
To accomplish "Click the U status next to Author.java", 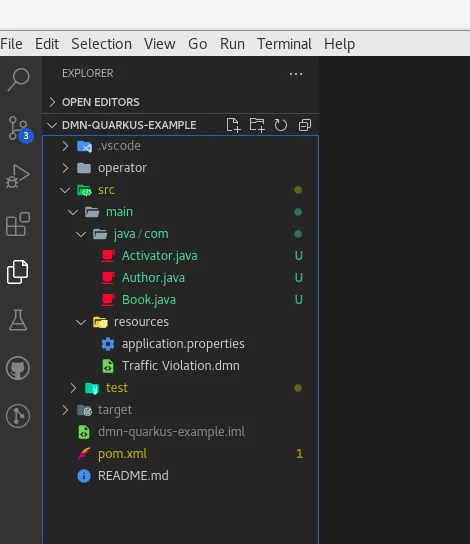I will pyautogui.click(x=298, y=278).
